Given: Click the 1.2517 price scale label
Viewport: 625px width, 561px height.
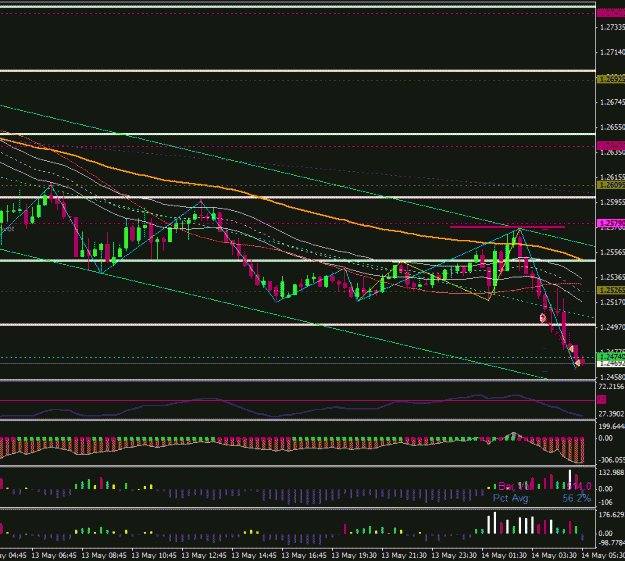Looking at the screenshot, I should (x=612, y=303).
